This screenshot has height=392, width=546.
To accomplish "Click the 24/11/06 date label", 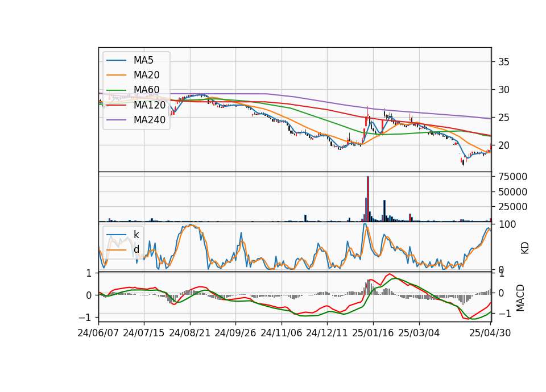I will click(x=282, y=333).
